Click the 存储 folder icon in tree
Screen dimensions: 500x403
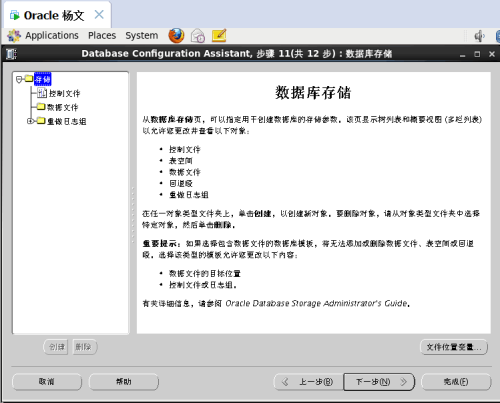click(x=29, y=79)
